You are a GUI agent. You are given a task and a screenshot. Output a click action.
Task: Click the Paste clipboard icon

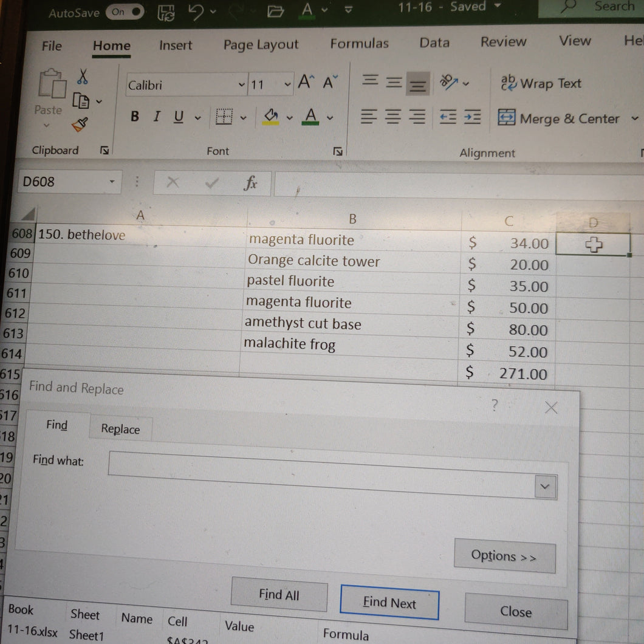pyautogui.click(x=52, y=84)
